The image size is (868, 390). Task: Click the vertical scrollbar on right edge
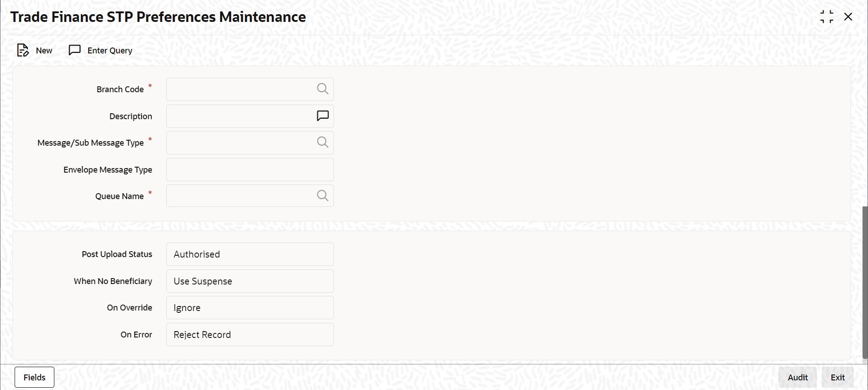coord(865,282)
